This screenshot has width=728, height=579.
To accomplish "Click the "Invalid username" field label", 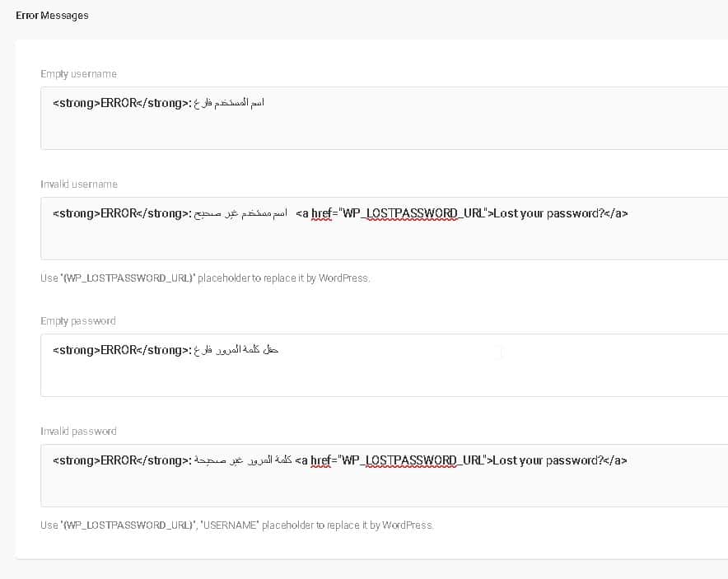I will [79, 184].
